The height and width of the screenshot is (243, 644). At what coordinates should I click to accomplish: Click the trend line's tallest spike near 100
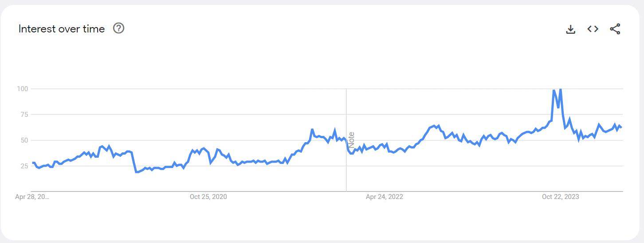coord(561,90)
